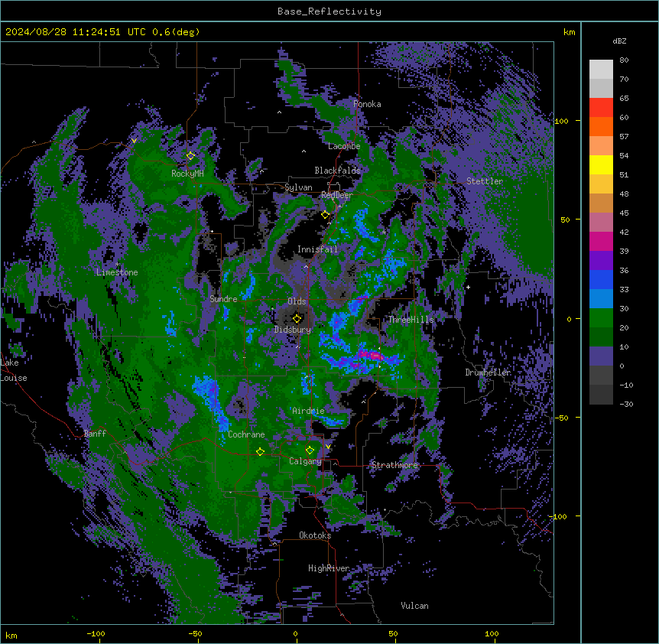Click the Airdrie label

[308, 411]
